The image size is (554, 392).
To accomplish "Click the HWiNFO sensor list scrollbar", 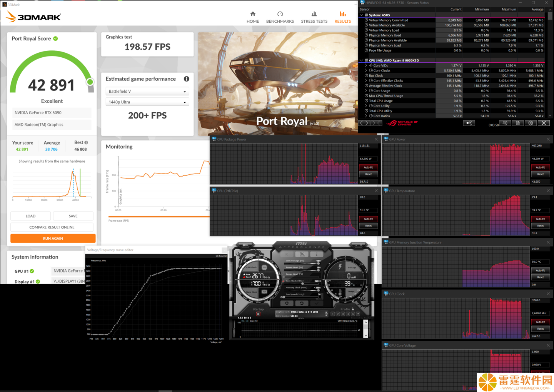I will click(x=550, y=16).
